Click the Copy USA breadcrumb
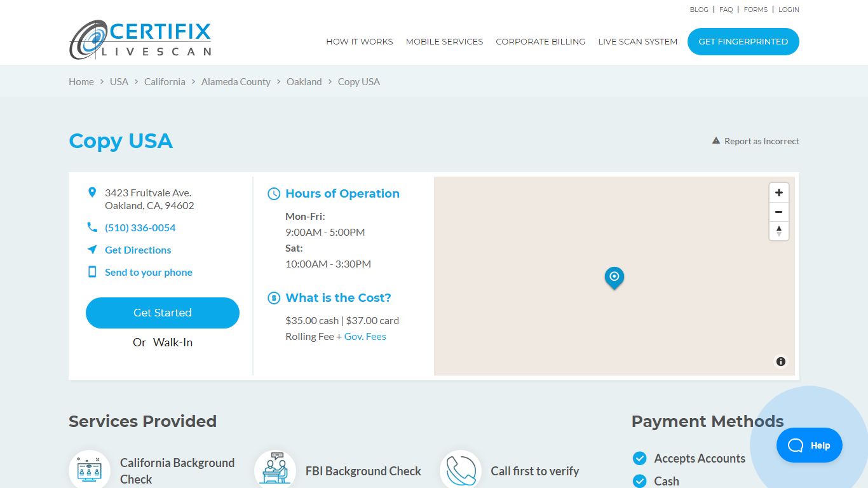Image resolution: width=868 pixels, height=488 pixels. [359, 81]
